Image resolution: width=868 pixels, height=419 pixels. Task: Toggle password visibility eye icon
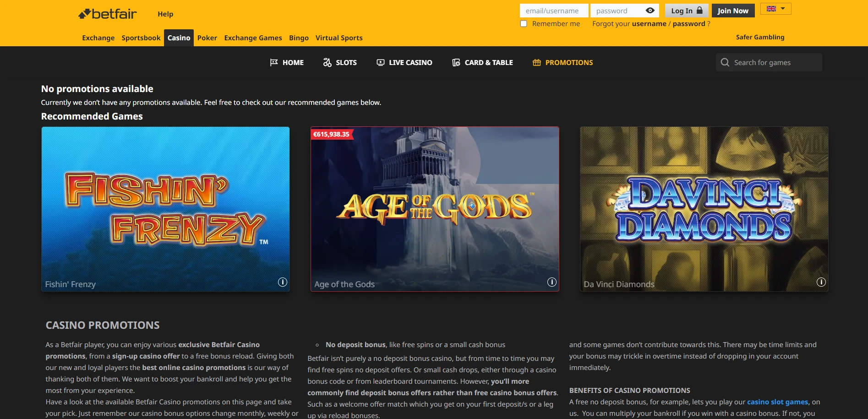pos(650,11)
